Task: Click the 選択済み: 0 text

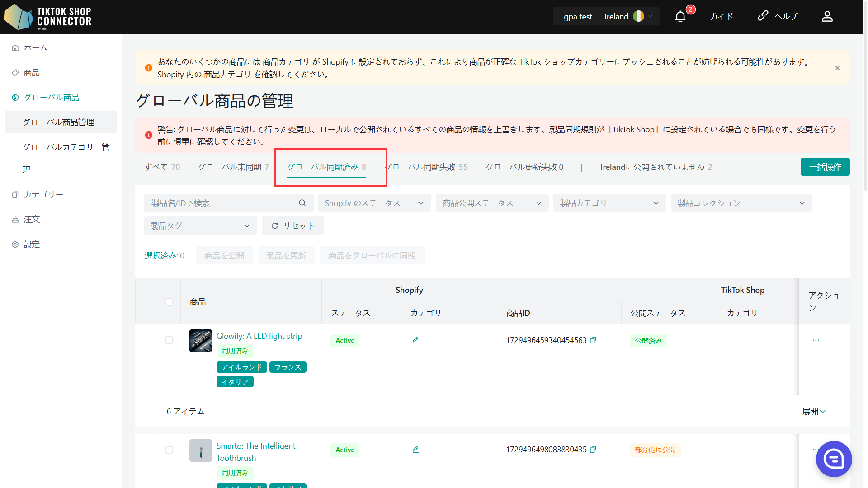Action: (x=165, y=256)
